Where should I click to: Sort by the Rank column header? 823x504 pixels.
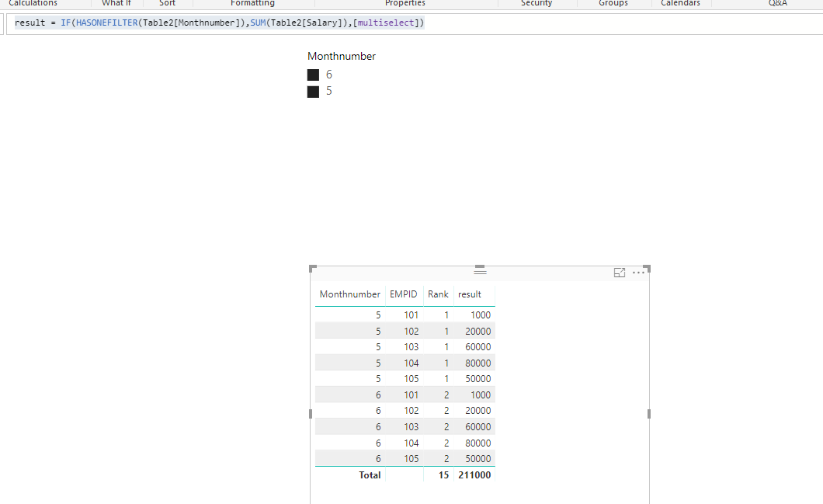coord(438,294)
